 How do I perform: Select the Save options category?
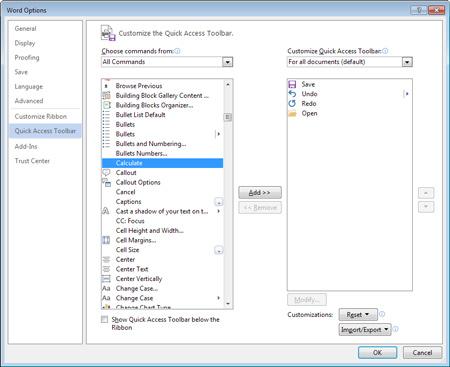(21, 72)
